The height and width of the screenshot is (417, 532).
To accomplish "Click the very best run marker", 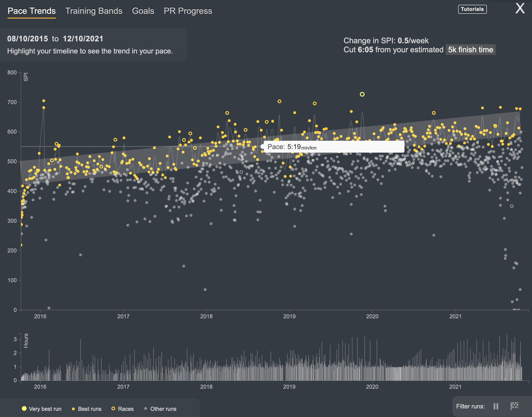I will click(x=362, y=94).
